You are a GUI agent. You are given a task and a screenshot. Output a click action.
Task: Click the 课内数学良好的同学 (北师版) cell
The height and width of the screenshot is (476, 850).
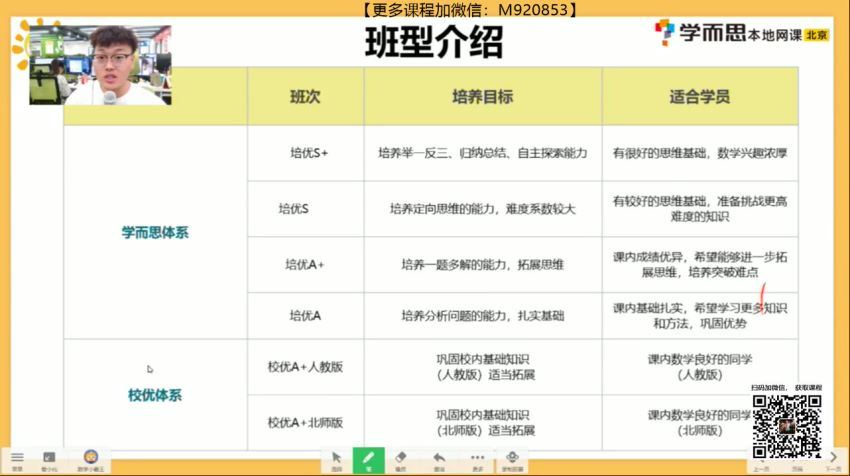(700, 422)
